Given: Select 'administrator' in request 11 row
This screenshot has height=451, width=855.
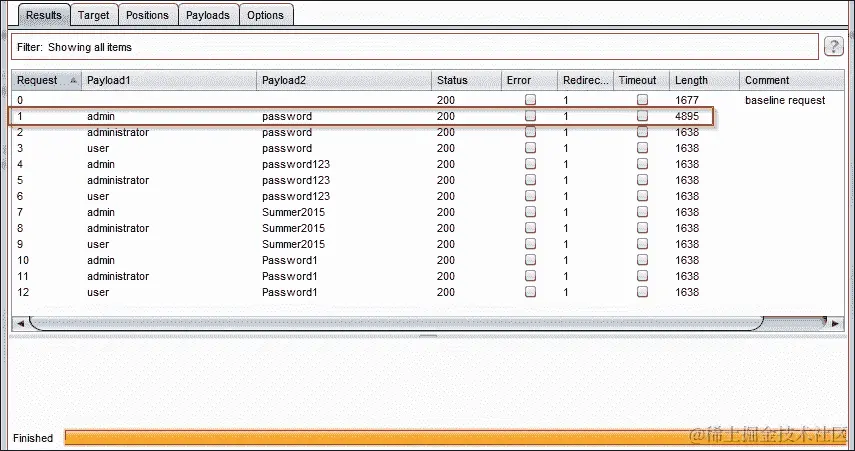Looking at the screenshot, I should tap(118, 276).
